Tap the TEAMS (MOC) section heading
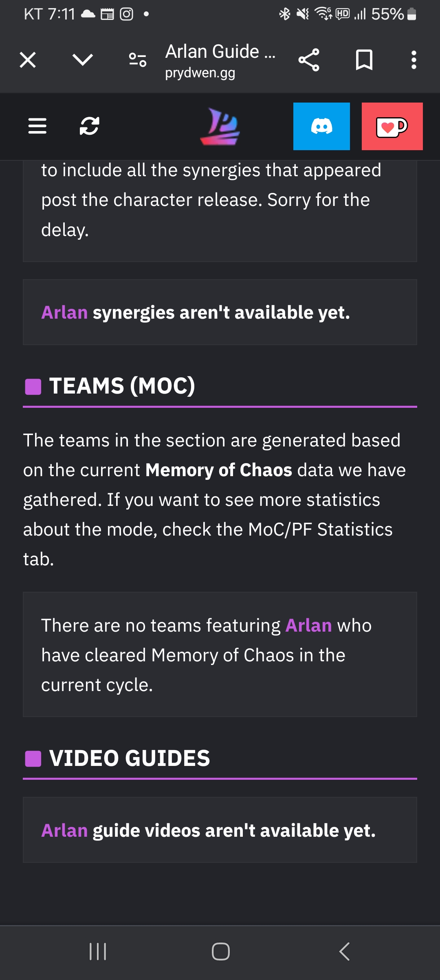Image resolution: width=440 pixels, height=980 pixels. tap(122, 386)
